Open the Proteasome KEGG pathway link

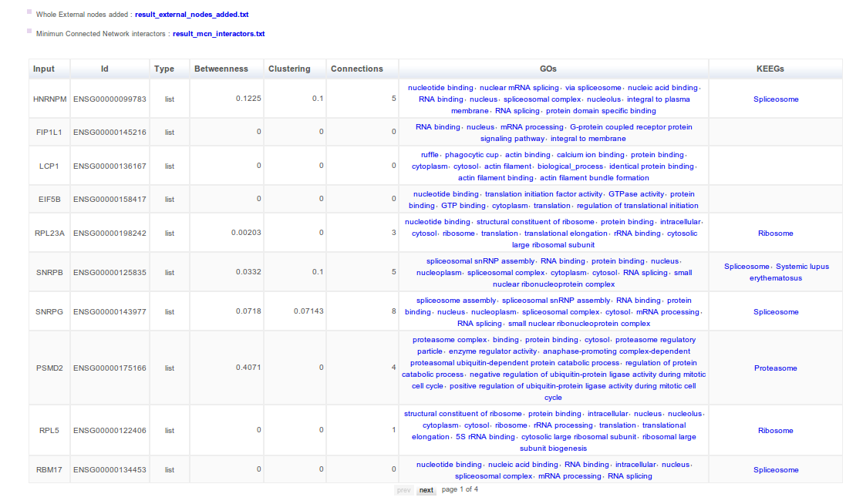[x=775, y=368]
